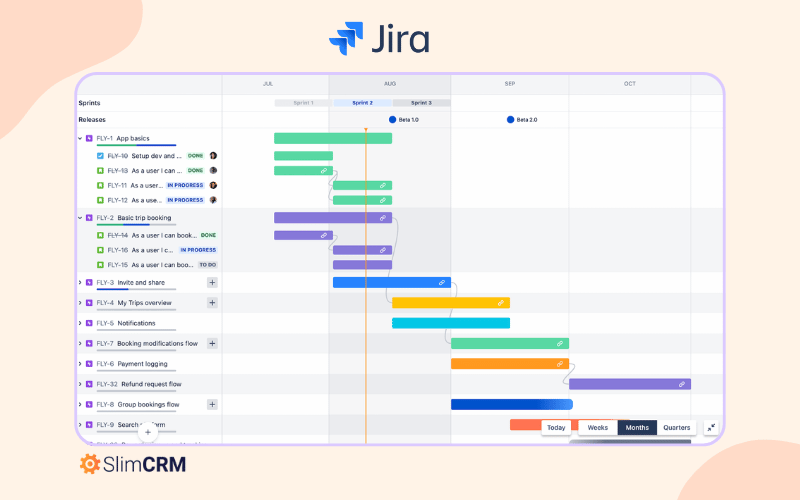
Task: Click the story icon for FLY-11
Action: point(101,186)
